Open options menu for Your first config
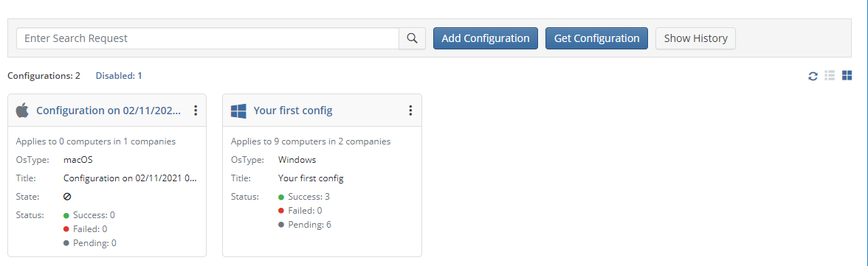Screen dimensions: 868x266 tap(410, 111)
